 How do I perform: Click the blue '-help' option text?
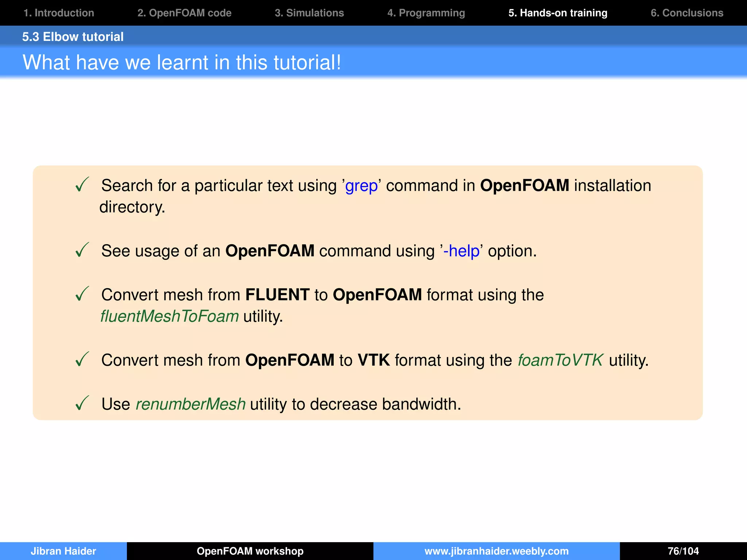461,251
